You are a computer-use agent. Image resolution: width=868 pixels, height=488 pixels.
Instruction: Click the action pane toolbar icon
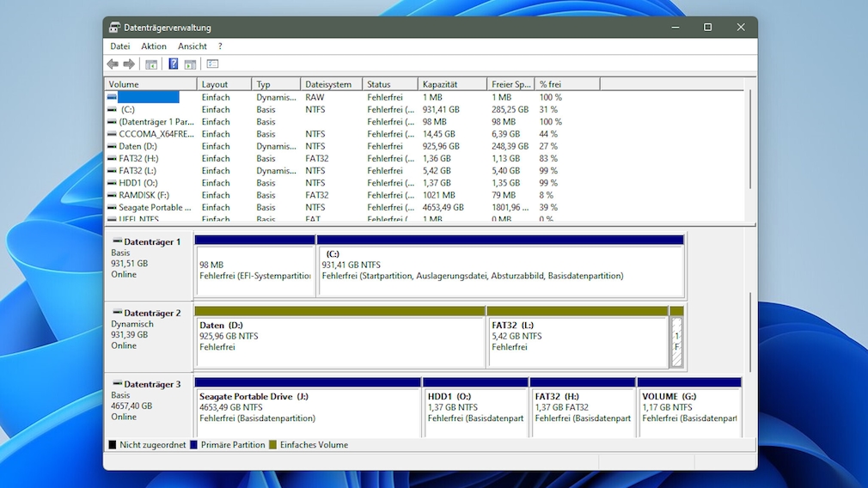(190, 64)
